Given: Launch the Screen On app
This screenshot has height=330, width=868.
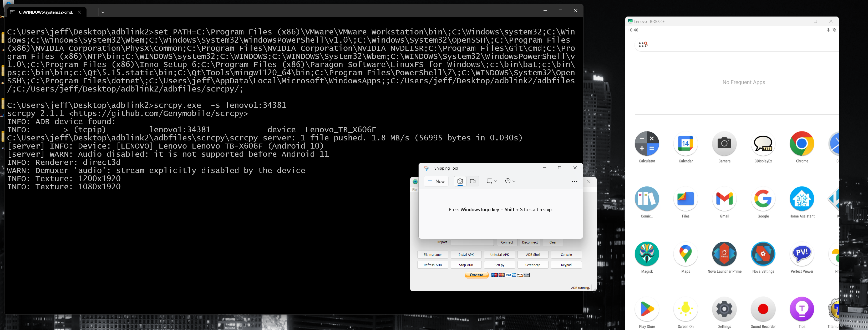Looking at the screenshot, I should 685,309.
